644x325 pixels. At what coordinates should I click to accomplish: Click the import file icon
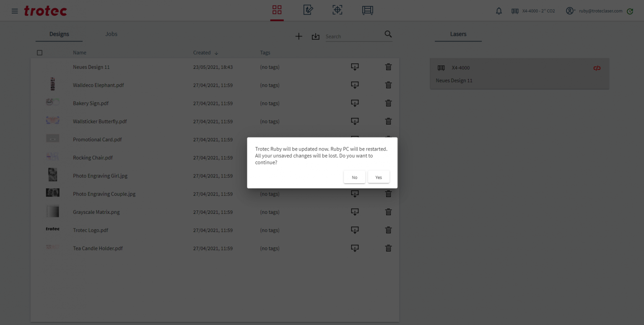point(315,36)
